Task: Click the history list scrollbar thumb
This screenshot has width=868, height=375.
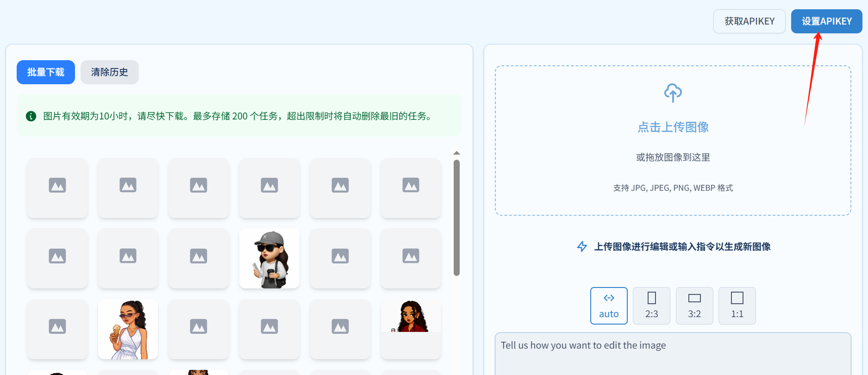Action: point(456,218)
